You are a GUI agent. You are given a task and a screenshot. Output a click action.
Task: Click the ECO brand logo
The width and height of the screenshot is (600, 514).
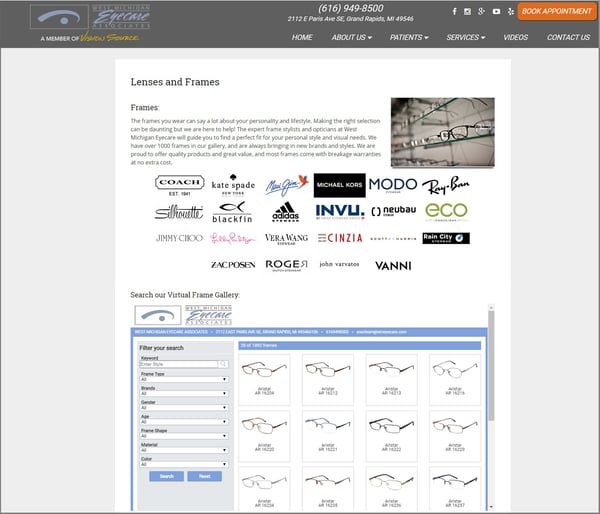[446, 211]
